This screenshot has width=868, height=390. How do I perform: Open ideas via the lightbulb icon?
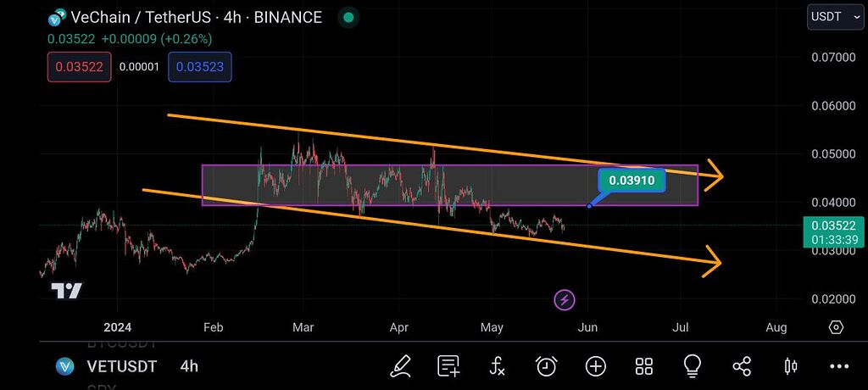point(693,366)
